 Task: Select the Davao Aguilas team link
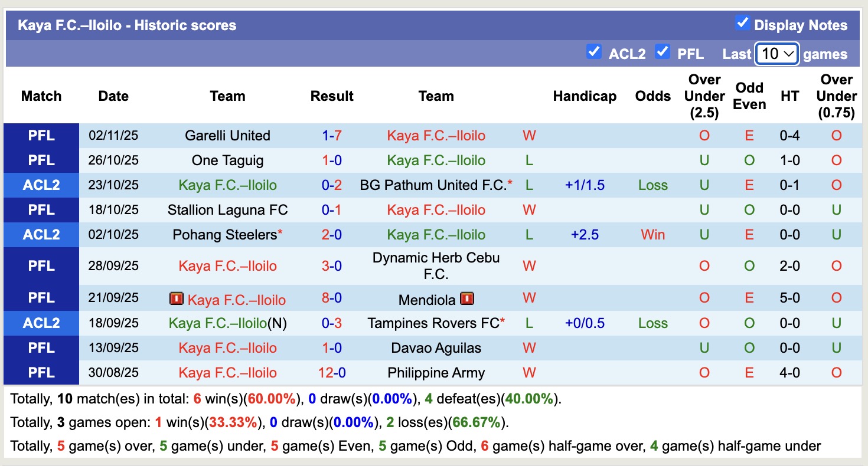point(436,348)
